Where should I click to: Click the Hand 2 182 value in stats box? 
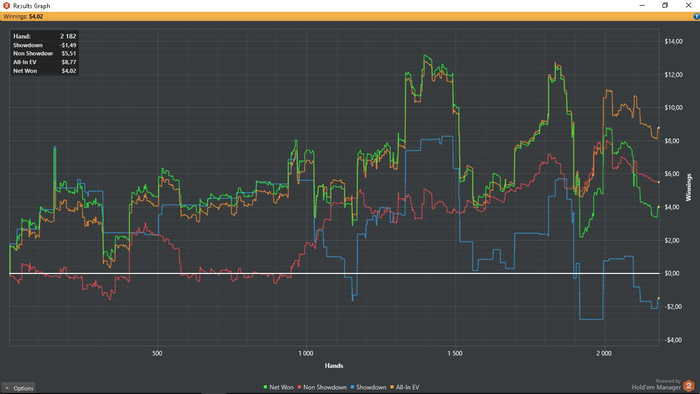click(x=68, y=36)
